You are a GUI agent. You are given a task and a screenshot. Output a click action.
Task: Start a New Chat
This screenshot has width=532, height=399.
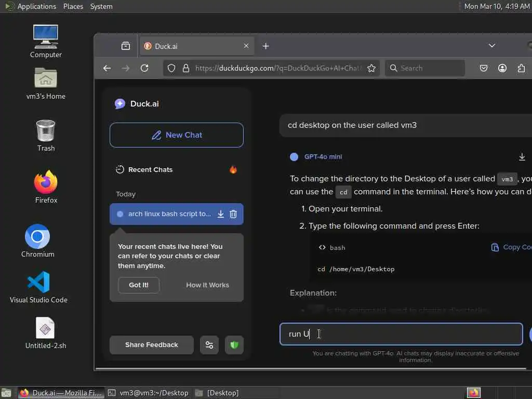coord(177,135)
